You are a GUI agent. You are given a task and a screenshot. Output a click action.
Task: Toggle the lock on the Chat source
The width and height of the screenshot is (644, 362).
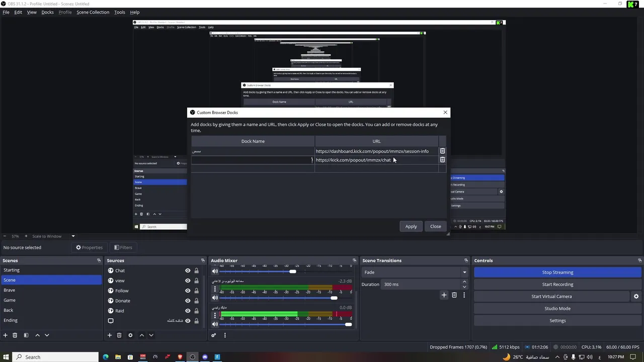pos(197,270)
